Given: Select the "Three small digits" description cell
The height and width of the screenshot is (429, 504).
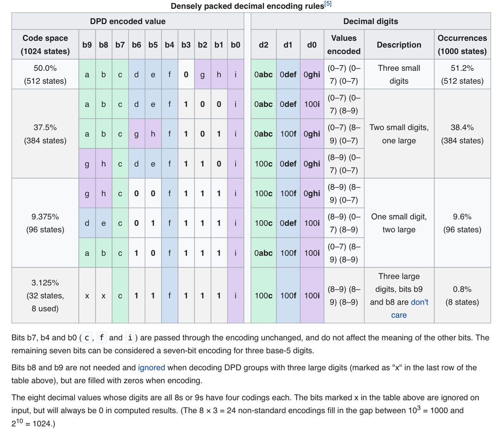Looking at the screenshot, I should pos(399,74).
